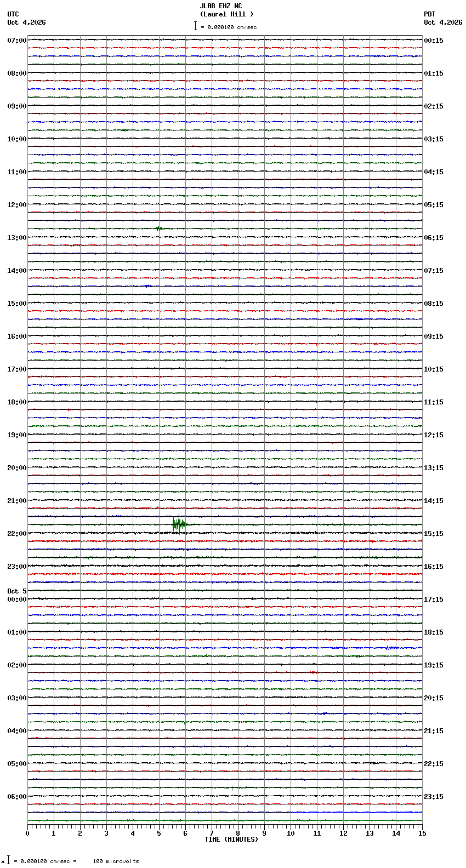Click the 13:00 UTC row label
The image size is (466, 868).
click(17, 238)
